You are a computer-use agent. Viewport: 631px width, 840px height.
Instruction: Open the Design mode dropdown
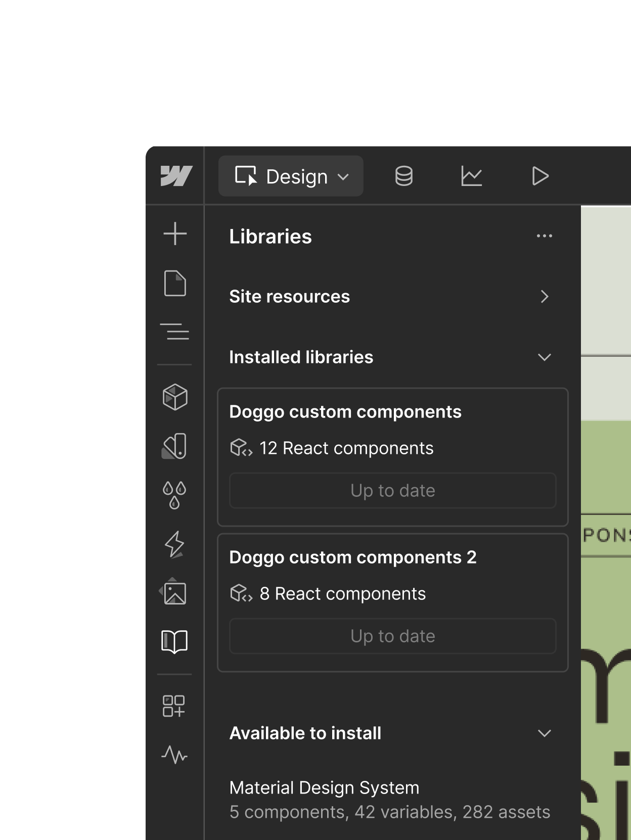(x=291, y=176)
